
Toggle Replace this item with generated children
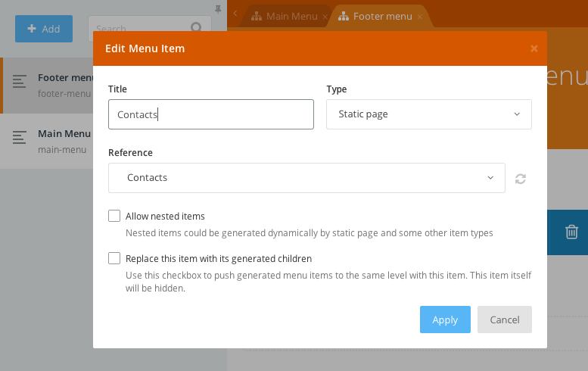[x=114, y=258]
